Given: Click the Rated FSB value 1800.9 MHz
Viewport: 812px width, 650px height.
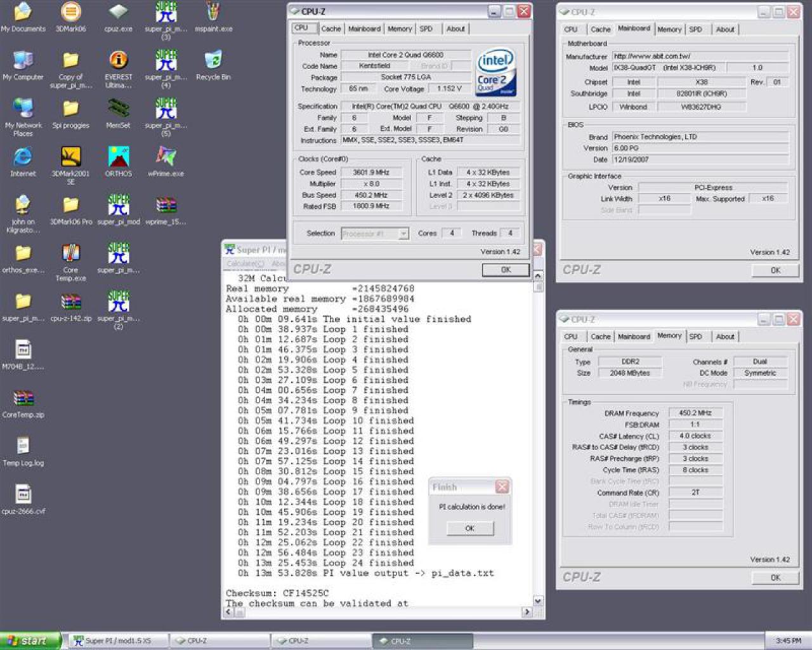Looking at the screenshot, I should (371, 206).
